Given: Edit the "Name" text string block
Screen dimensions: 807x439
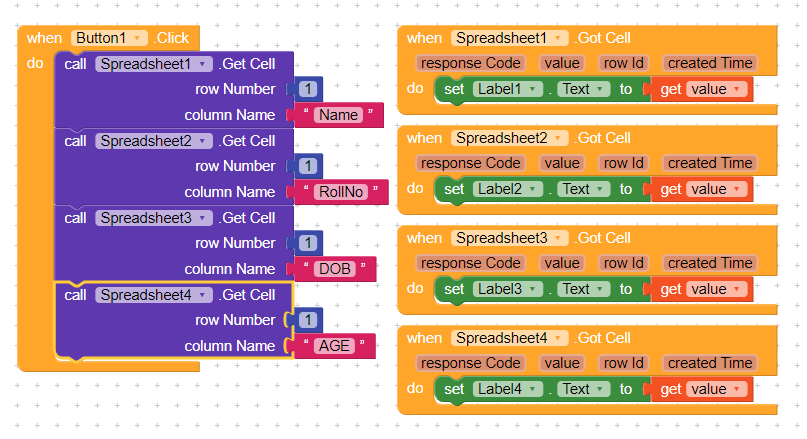Looking at the screenshot, I should pyautogui.click(x=338, y=115).
